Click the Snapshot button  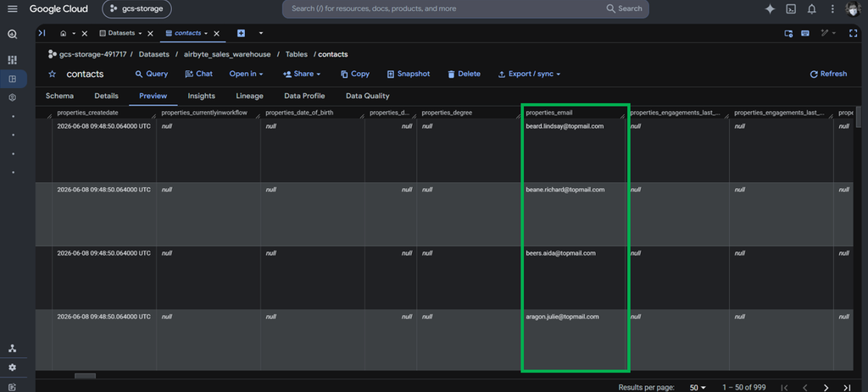409,74
